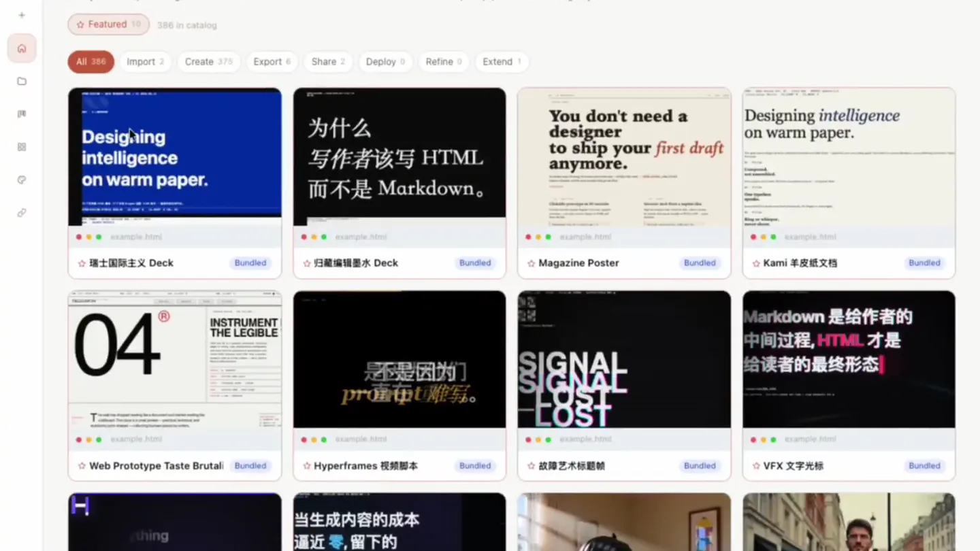The width and height of the screenshot is (980, 551).
Task: Click the 归藏编辑墨水 Deck title
Action: pyautogui.click(x=356, y=263)
